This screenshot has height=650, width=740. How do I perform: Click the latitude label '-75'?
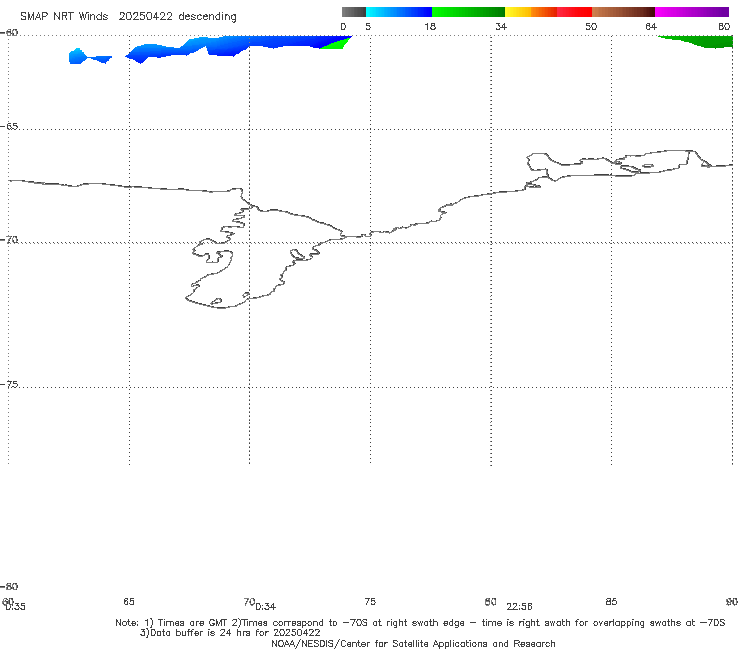[x=9, y=385]
